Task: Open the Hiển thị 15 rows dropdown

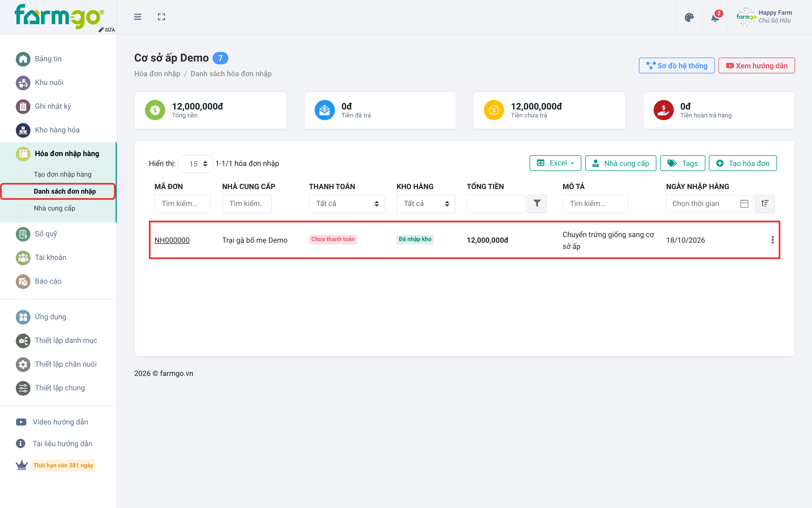Action: (x=196, y=164)
